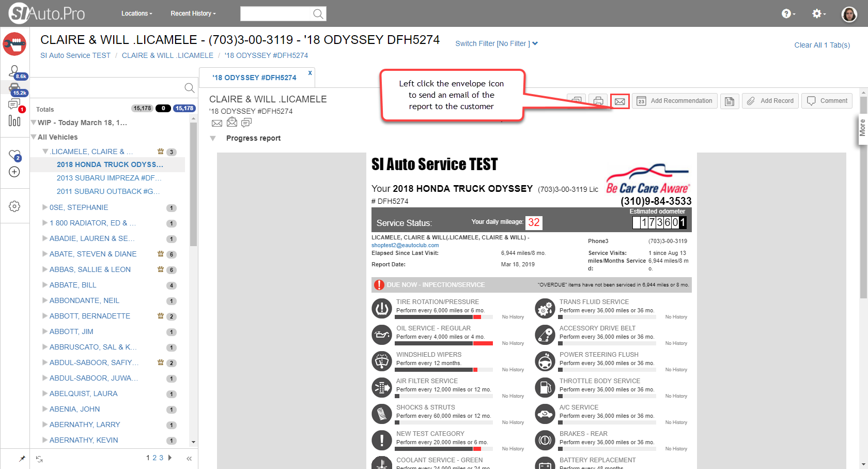Close the '18 ODYSSEY #DFH5274 tab
Viewport: 868px width, 469px height.
pyautogui.click(x=310, y=73)
